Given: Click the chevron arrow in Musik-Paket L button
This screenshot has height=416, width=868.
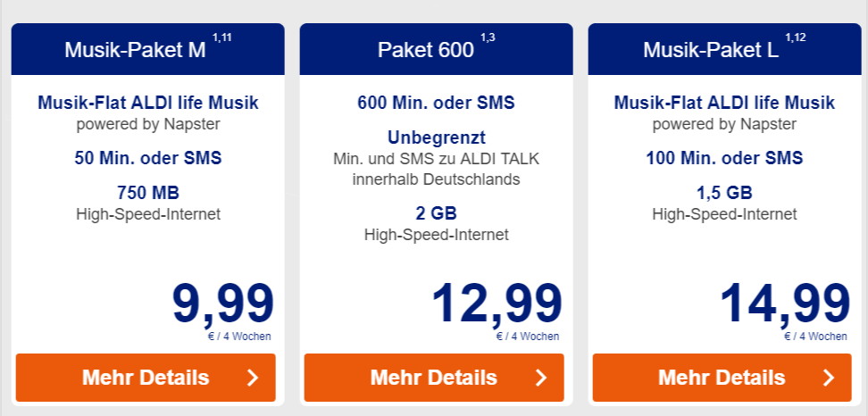Looking at the screenshot, I should 830,378.
